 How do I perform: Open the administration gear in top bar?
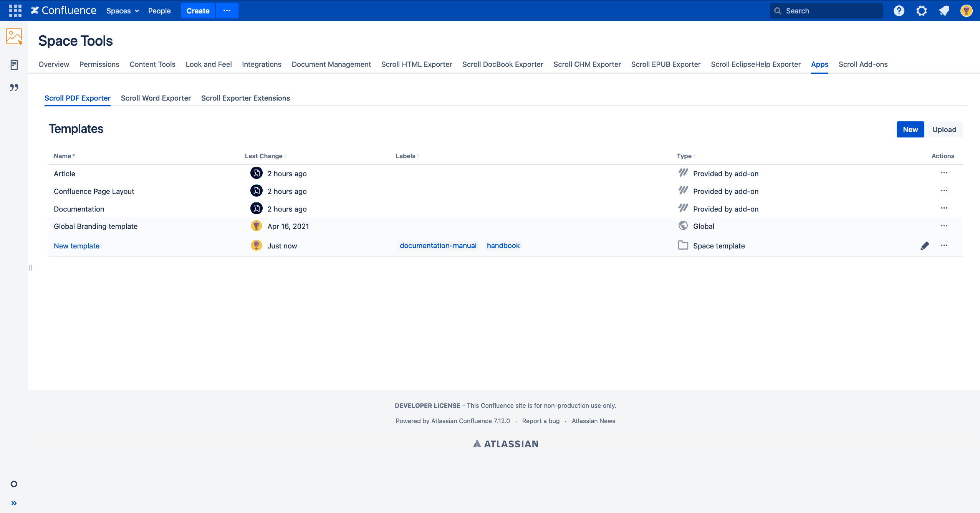tap(921, 11)
